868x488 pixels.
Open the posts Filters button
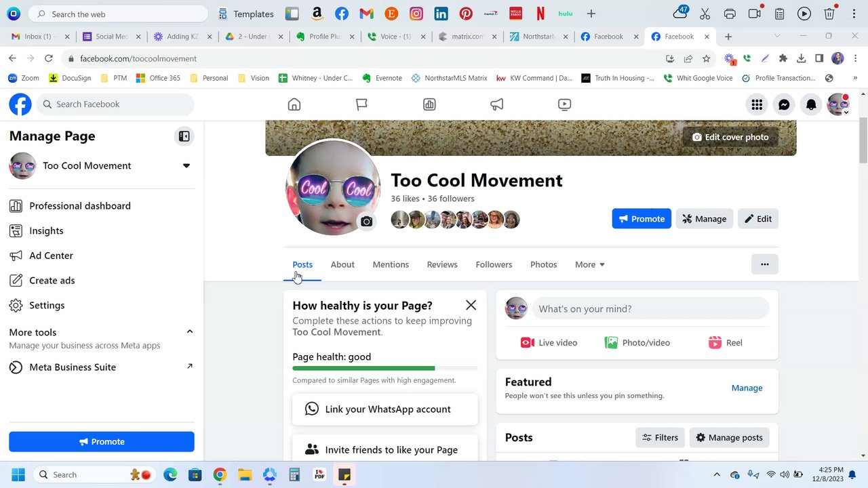tap(660, 437)
